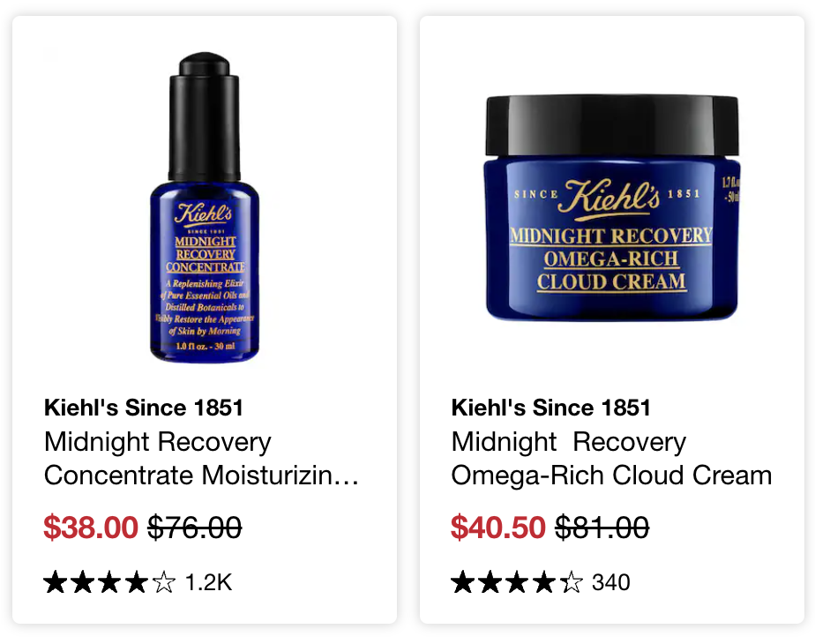Click the second star of the concentrate rating
815x644 pixels.
pyautogui.click(x=83, y=581)
